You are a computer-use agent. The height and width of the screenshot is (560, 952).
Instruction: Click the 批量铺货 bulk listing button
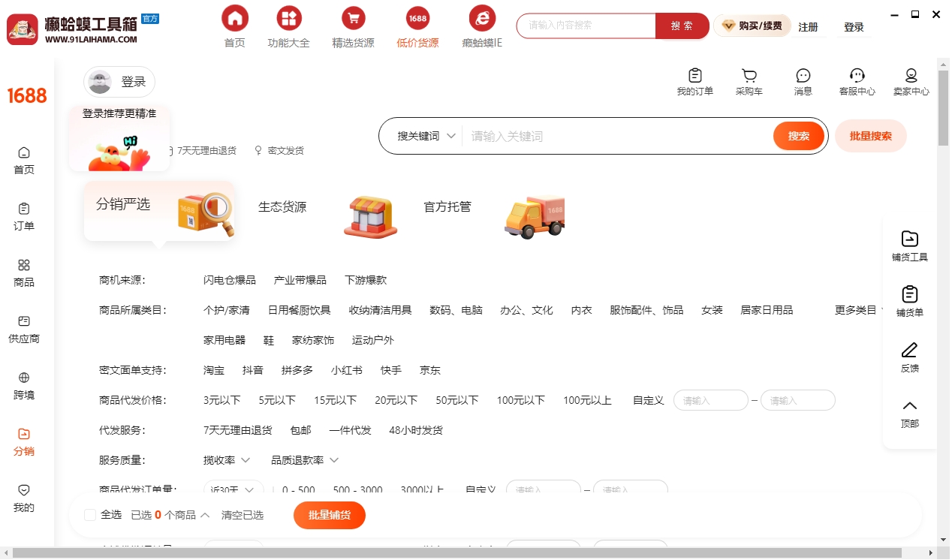click(x=329, y=515)
